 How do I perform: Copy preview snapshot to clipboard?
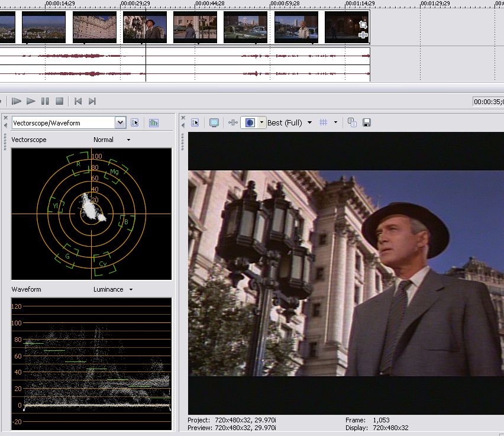352,122
